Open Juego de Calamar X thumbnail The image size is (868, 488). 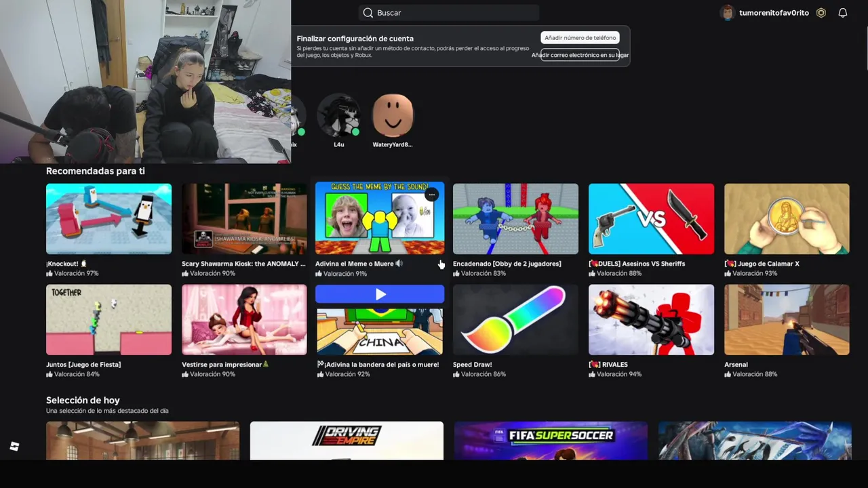787,219
